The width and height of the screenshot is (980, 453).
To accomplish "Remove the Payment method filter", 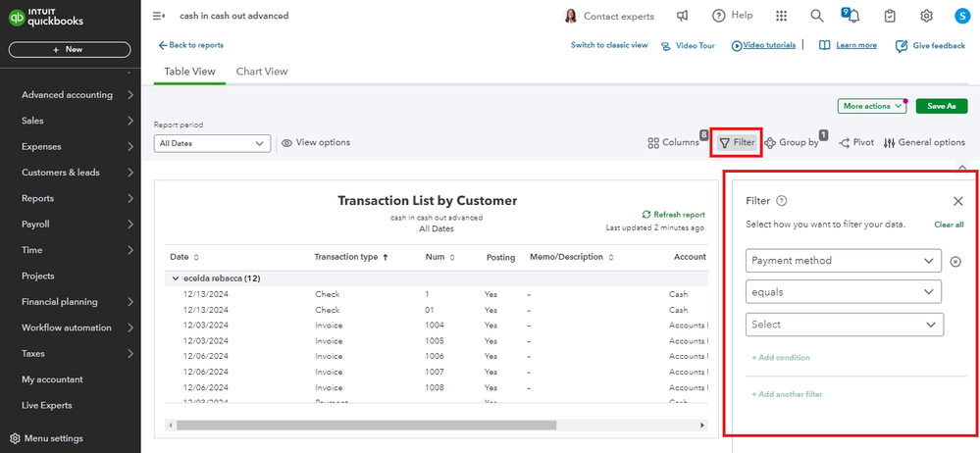I will [x=956, y=261].
